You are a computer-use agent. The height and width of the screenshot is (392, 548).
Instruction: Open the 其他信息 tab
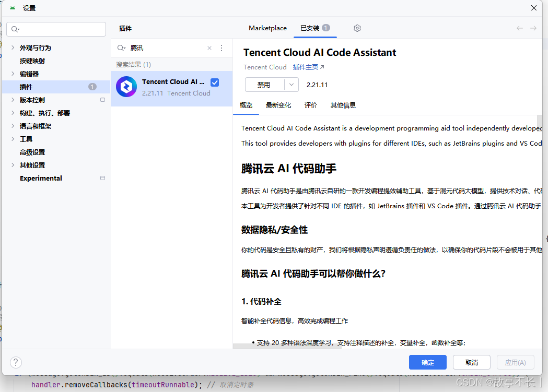pos(343,105)
